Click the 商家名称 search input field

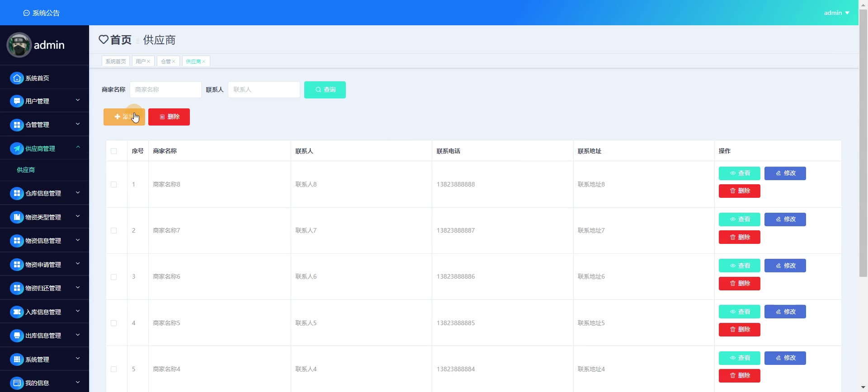[165, 90]
